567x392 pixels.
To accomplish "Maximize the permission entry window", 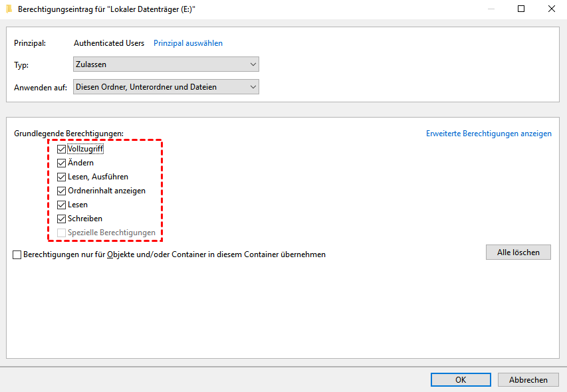I will 521,9.
